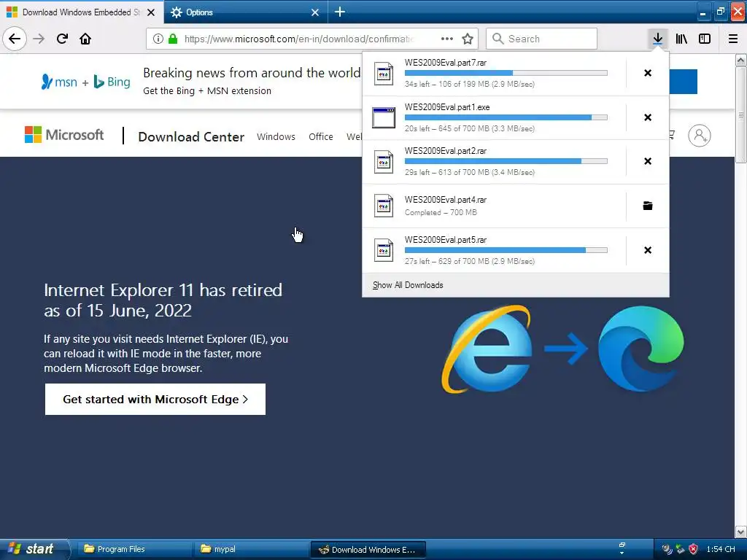
Task: Close the Download Windows Embedded tab
Action: (x=151, y=12)
